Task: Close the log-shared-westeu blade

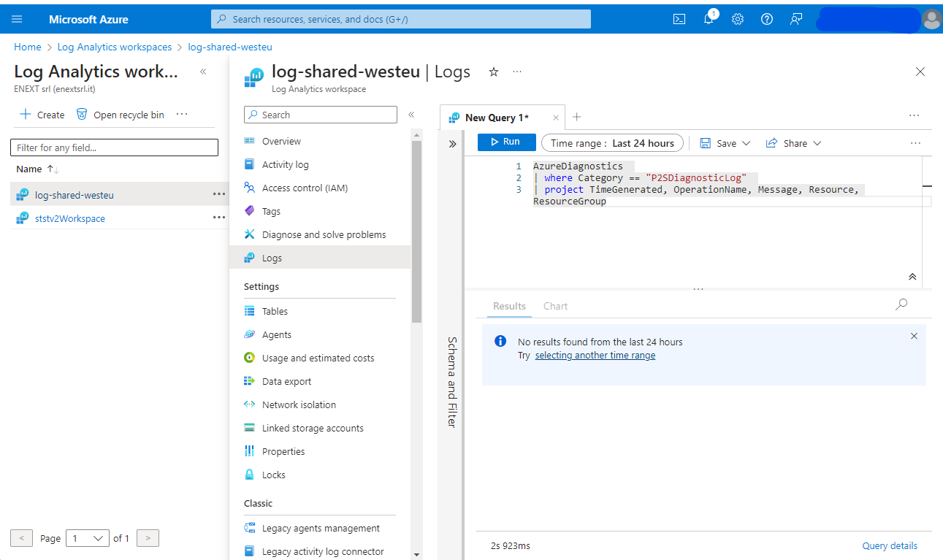Action: pos(920,72)
